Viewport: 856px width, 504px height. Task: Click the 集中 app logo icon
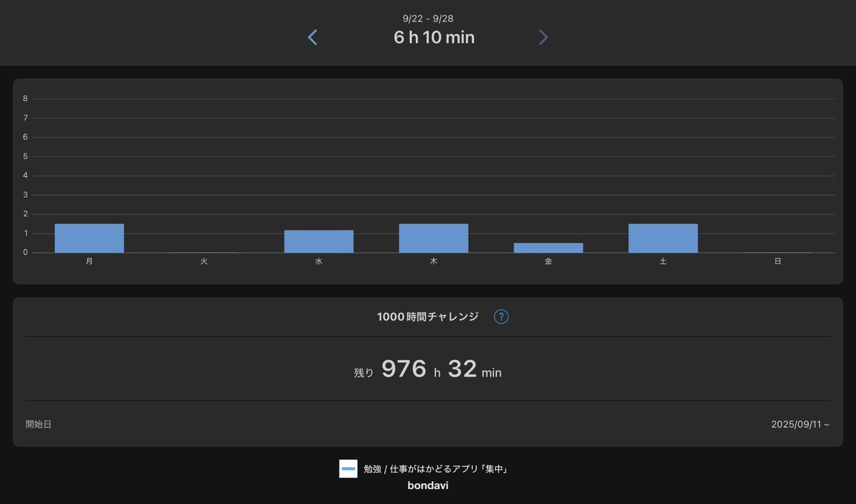[x=348, y=468]
